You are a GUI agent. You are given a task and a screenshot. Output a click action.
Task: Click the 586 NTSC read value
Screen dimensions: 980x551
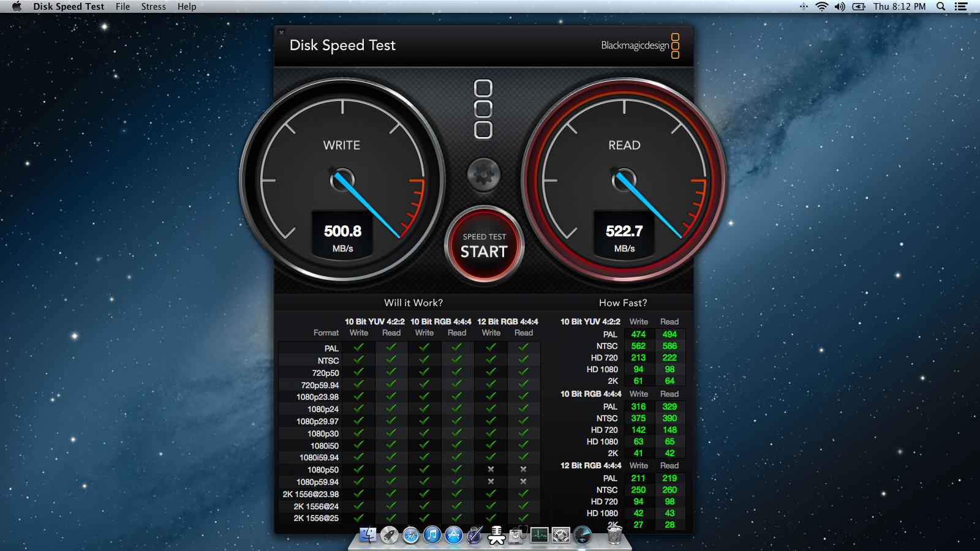pos(669,346)
